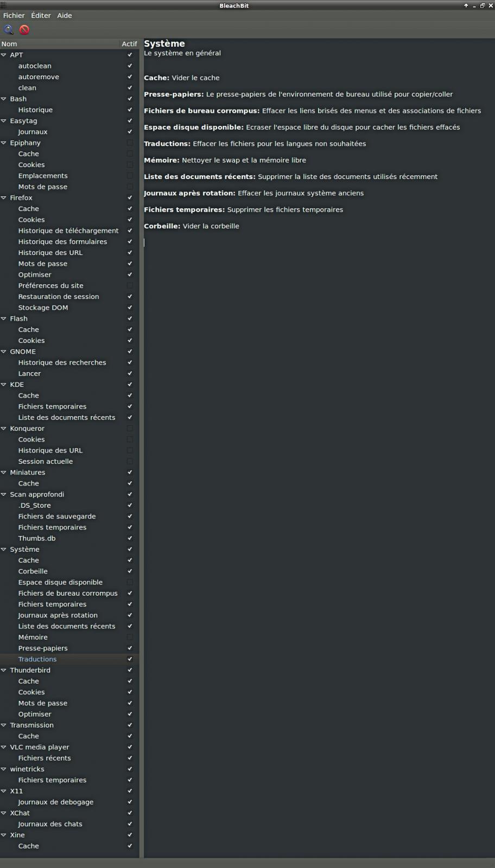
Task: Collapse the Konqueror group arrow
Action: (x=4, y=429)
